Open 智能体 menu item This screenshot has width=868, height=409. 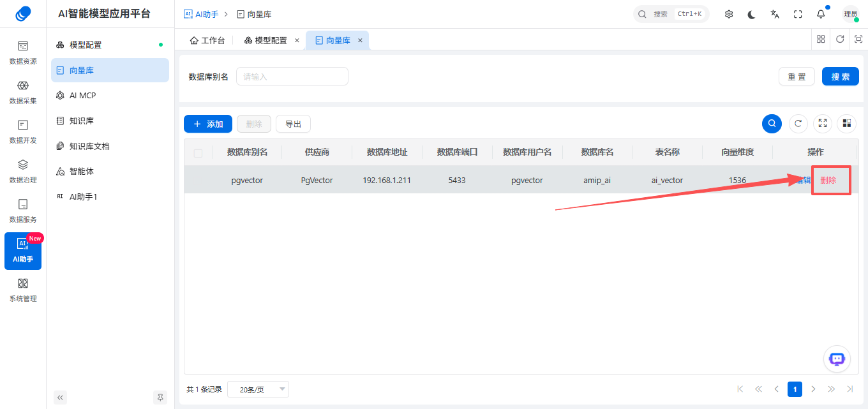[x=110, y=171]
